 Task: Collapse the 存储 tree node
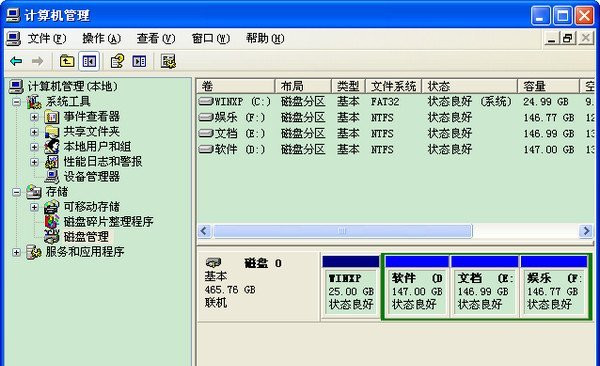[x=16, y=192]
